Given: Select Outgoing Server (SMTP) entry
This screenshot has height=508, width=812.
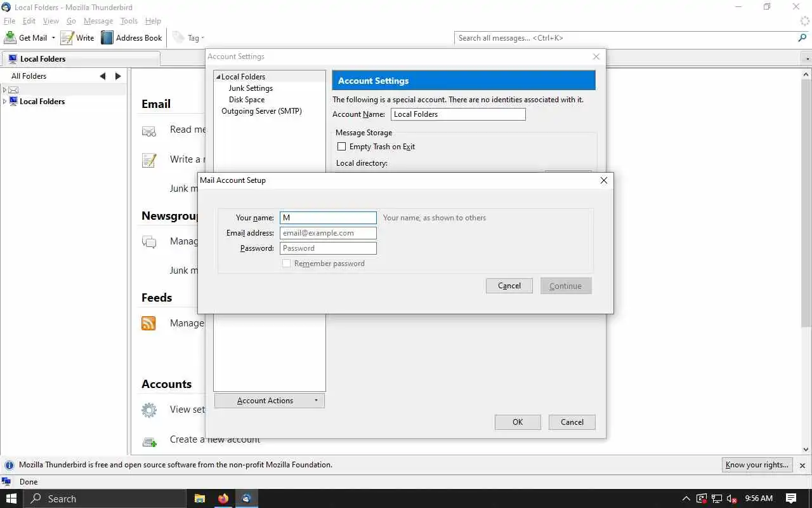Looking at the screenshot, I should click(261, 111).
